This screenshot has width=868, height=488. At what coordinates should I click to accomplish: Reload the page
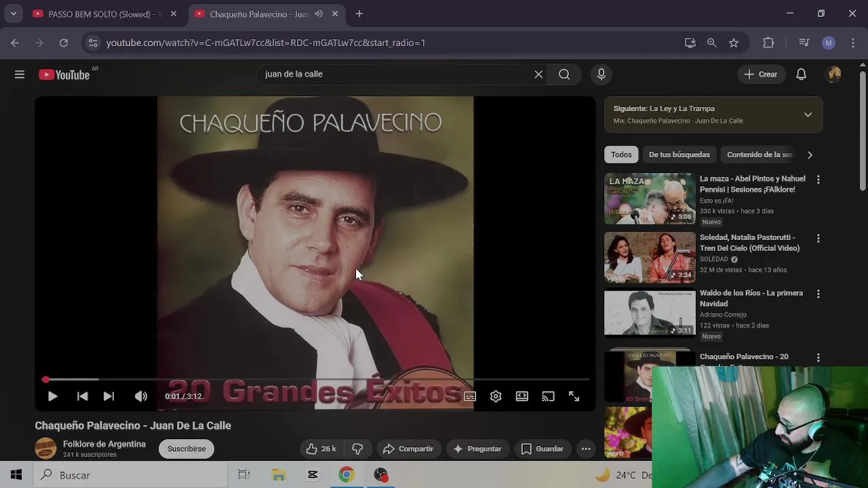[x=64, y=43]
